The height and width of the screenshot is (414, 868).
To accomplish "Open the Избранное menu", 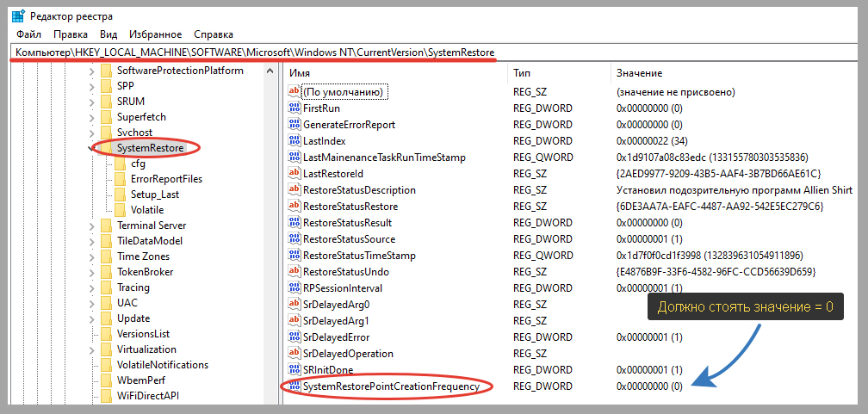I will 155,34.
